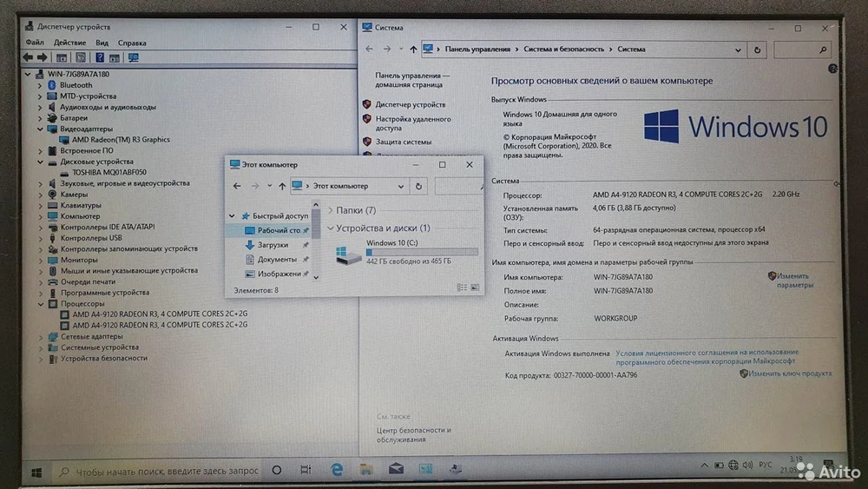Open address history dropdown in Система window
The height and width of the screenshot is (489, 868).
pos(738,50)
